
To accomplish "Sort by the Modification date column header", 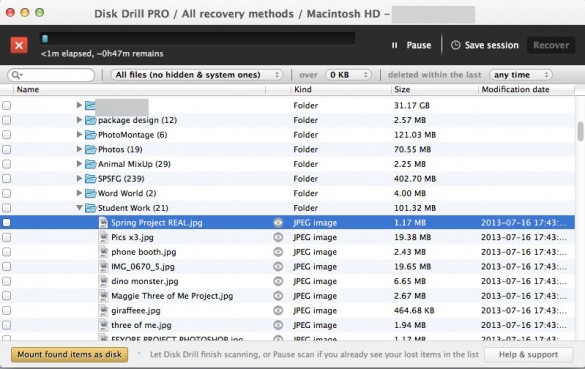I will [527, 90].
